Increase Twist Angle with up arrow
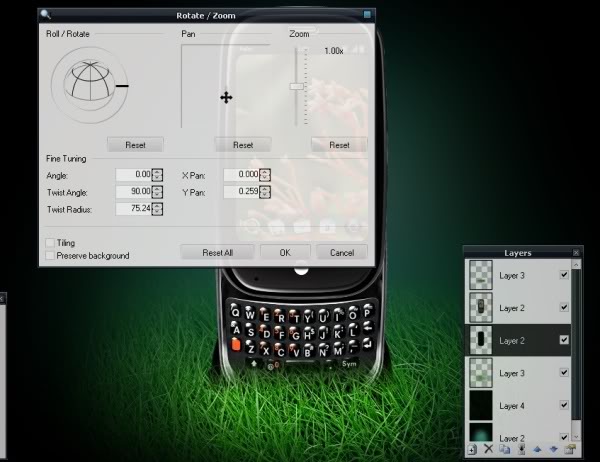 pyautogui.click(x=157, y=189)
